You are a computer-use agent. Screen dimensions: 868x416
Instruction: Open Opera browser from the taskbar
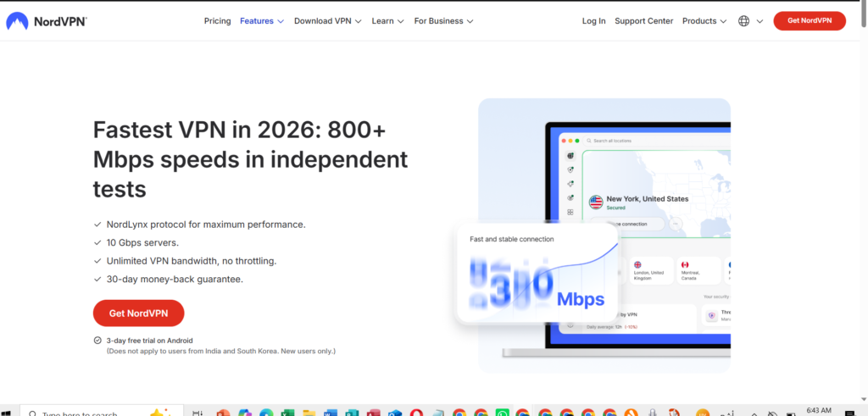point(416,413)
